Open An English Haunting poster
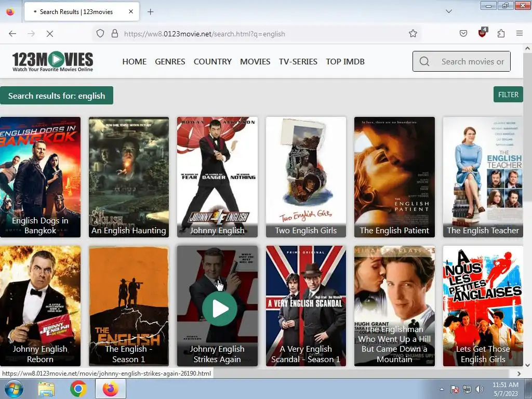 [x=129, y=177]
